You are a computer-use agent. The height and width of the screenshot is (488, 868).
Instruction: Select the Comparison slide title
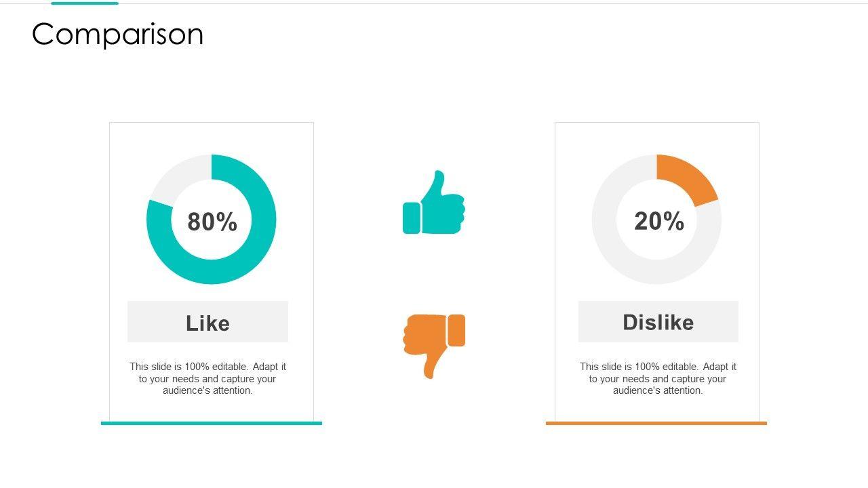117,34
